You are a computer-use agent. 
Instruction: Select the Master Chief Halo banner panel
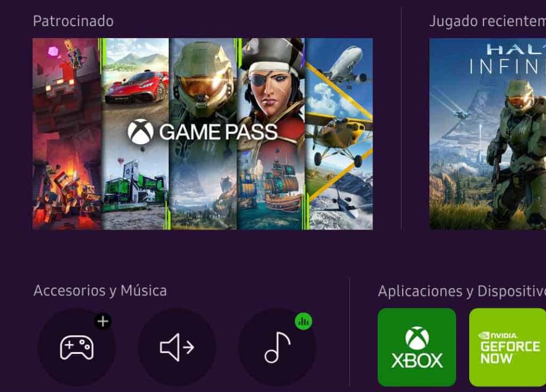tap(204, 134)
